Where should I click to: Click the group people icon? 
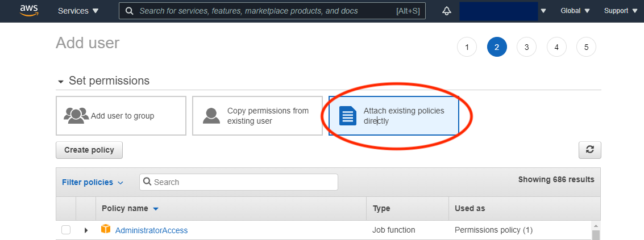(x=76, y=116)
